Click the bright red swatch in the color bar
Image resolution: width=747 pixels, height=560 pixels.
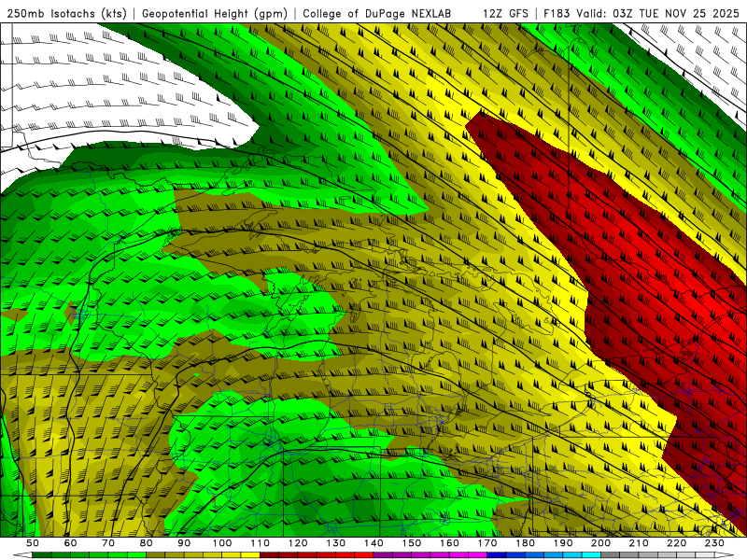[364, 555]
